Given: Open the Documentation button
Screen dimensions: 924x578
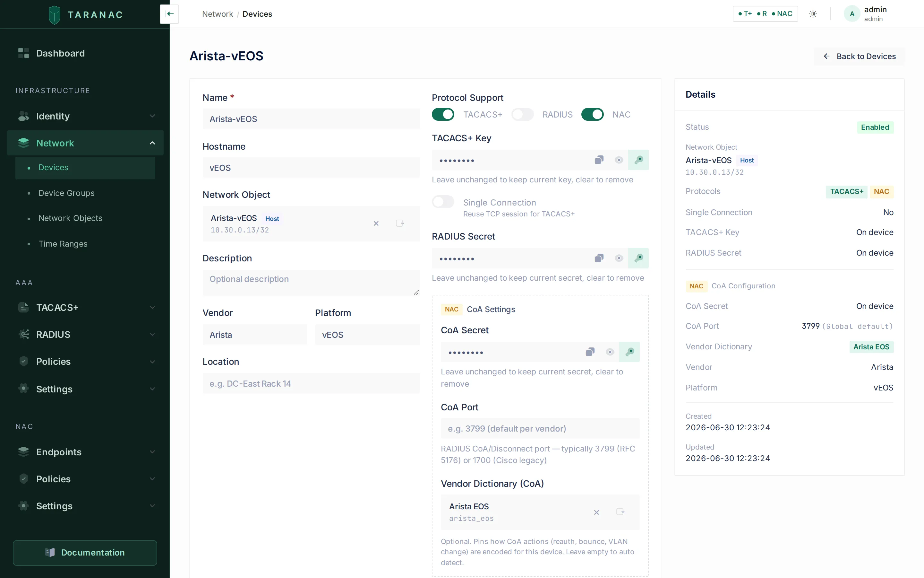Looking at the screenshot, I should (x=85, y=552).
